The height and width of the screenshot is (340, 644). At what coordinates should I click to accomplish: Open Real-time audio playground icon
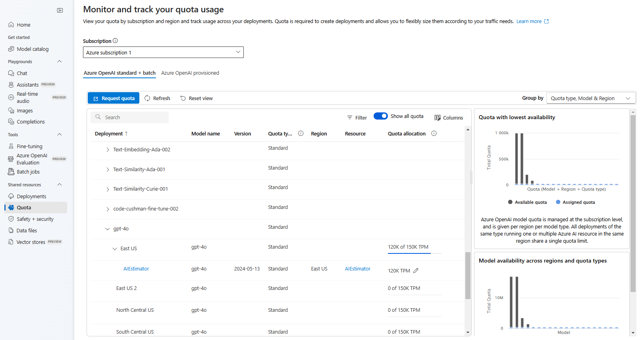11,97
